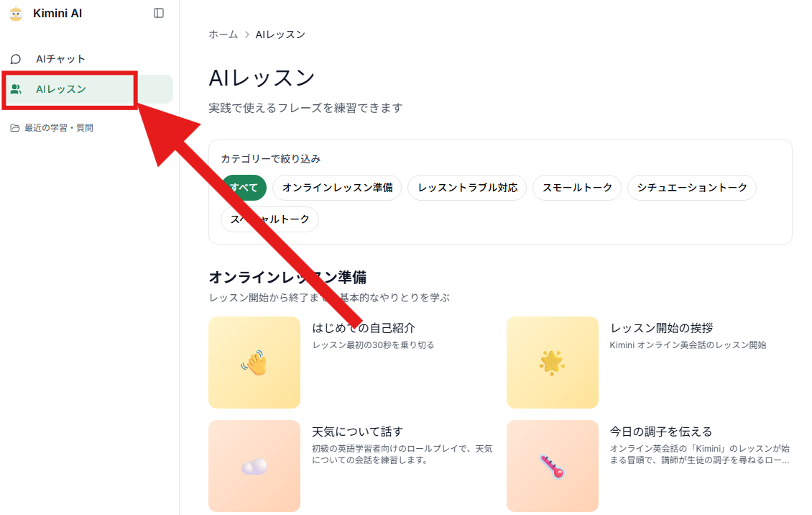
Task: Filter by レッスントラブル対応 category
Action: click(467, 188)
